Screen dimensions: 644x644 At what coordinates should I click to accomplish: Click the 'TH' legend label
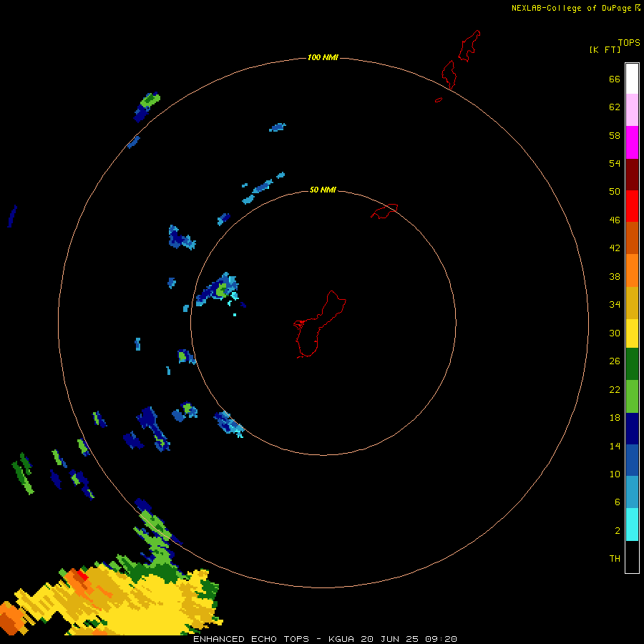click(x=615, y=559)
